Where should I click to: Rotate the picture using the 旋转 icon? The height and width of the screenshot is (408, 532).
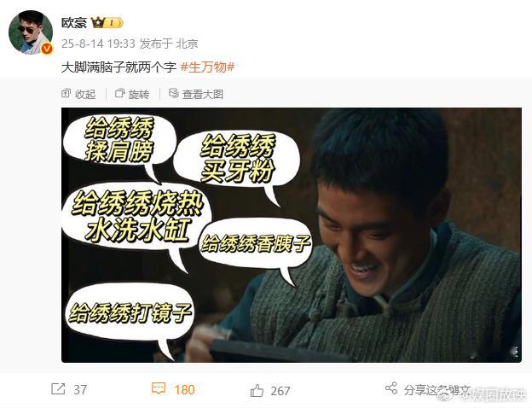pos(119,93)
